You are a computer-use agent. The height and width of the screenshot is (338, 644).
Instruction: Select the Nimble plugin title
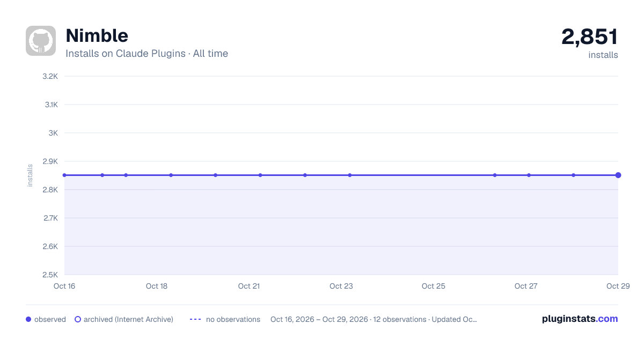(97, 36)
